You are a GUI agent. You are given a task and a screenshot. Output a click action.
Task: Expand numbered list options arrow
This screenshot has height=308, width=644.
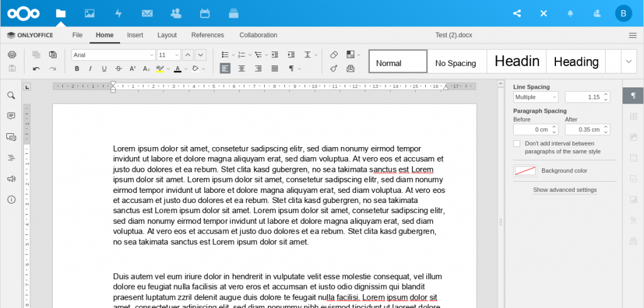point(250,55)
